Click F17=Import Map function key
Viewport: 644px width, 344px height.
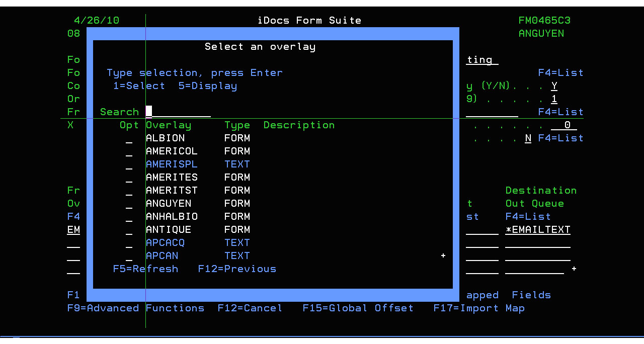[x=478, y=308]
